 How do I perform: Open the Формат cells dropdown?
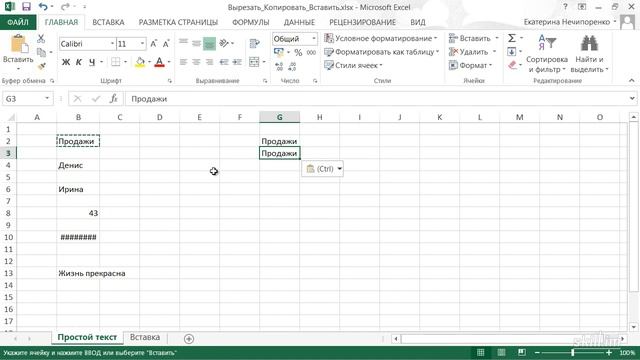pyautogui.click(x=471, y=65)
